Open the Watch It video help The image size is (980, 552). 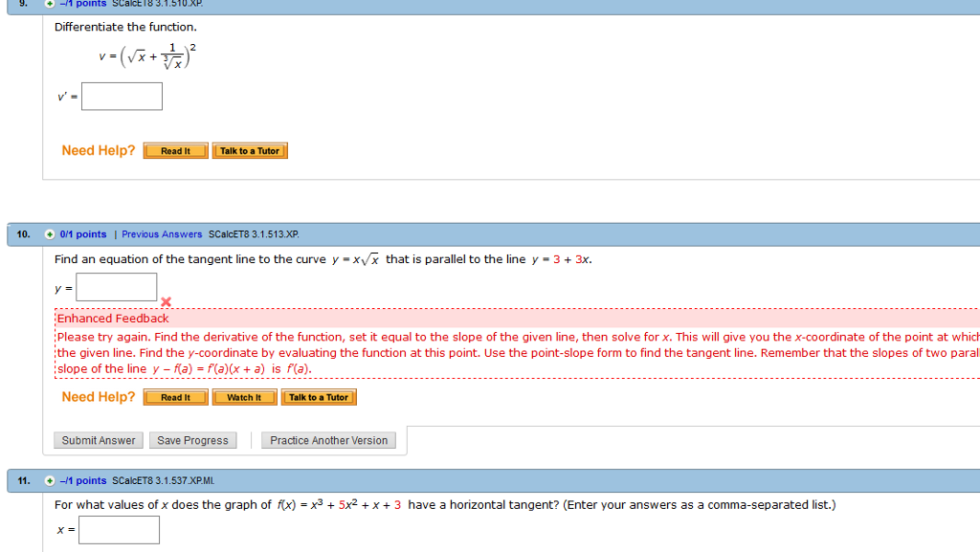pos(244,396)
